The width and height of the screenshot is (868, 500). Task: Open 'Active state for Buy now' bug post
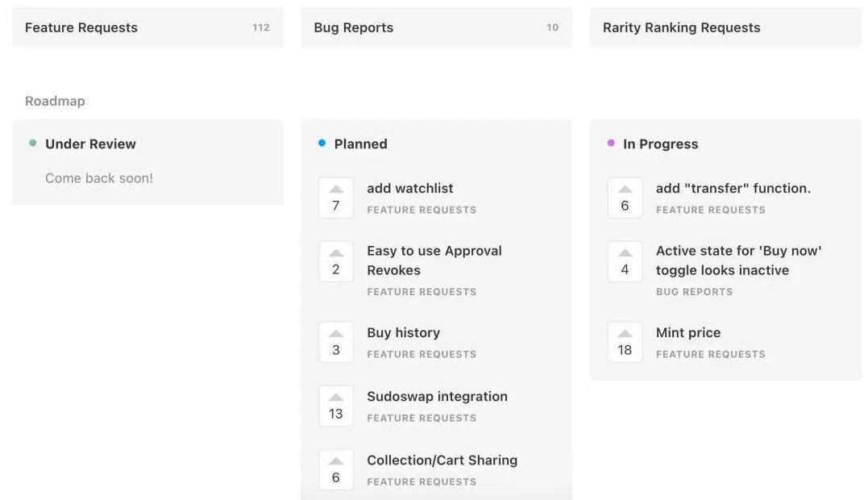[738, 260]
